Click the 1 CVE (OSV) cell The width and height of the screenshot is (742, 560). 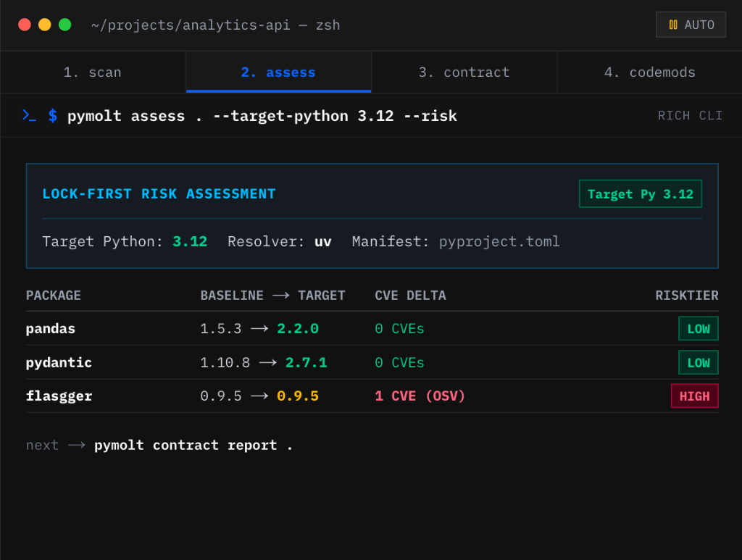[x=420, y=396]
